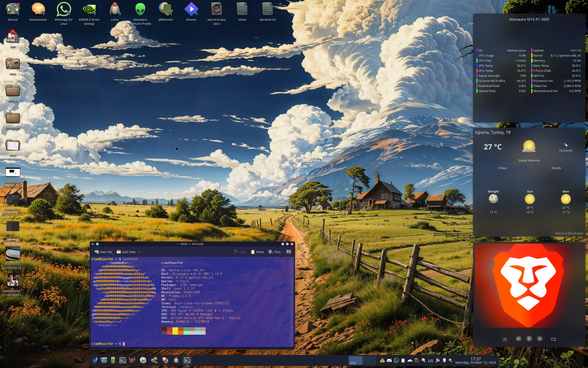This screenshot has width=588, height=368.
Task: Select the lowercase misc folder icon
Action: (x=13, y=66)
